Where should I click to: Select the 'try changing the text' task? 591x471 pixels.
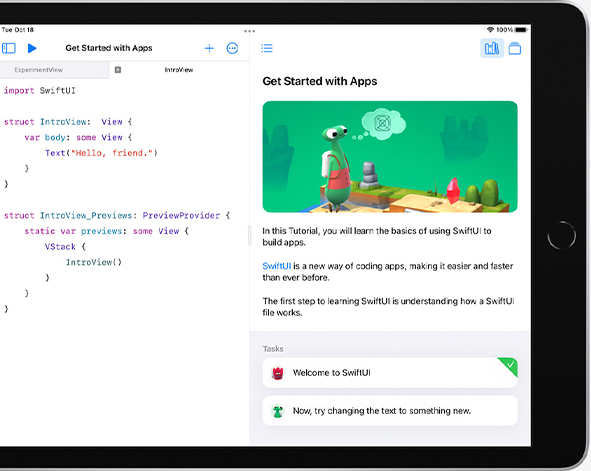(x=390, y=411)
